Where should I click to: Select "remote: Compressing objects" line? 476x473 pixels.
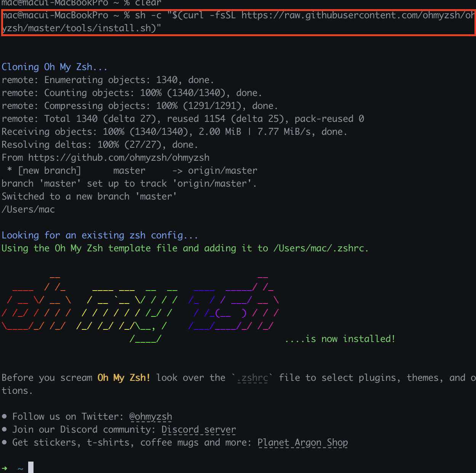pos(140,106)
